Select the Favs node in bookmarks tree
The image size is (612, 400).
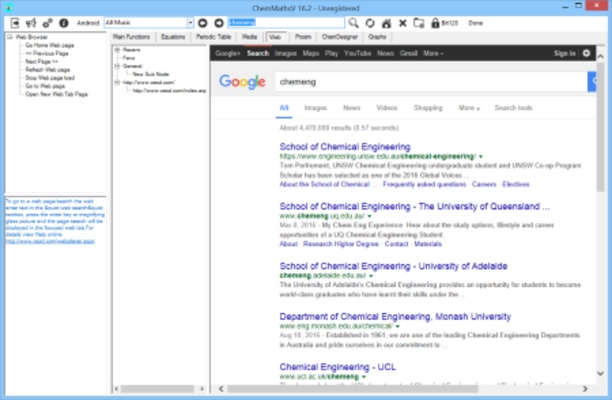[129, 58]
